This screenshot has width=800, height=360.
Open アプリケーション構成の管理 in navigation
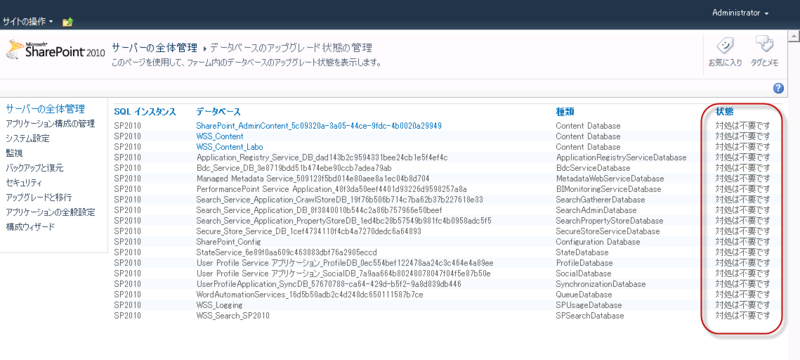[x=50, y=123]
